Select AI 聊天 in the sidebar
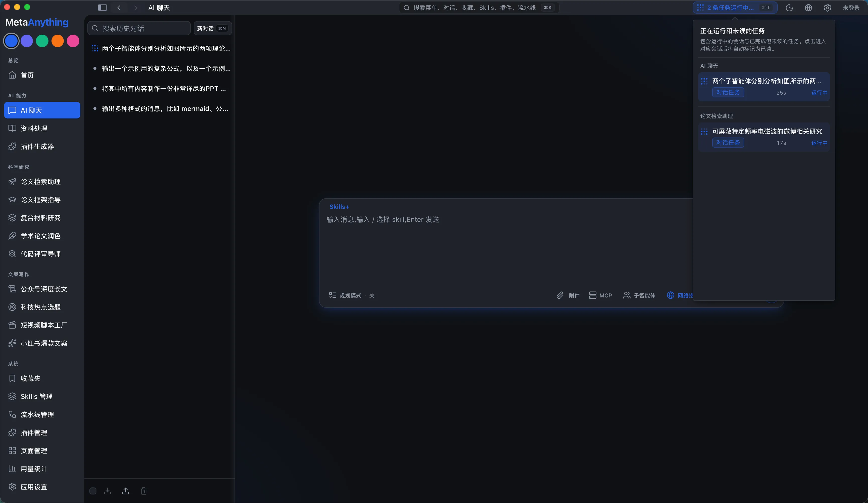This screenshot has height=503, width=868. 42,110
